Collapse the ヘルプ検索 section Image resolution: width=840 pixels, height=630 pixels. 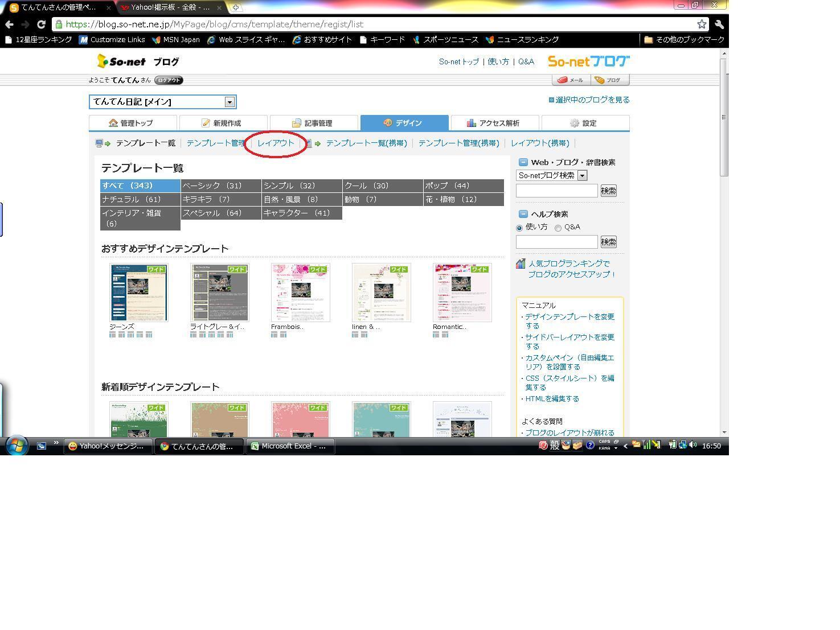[x=523, y=214]
